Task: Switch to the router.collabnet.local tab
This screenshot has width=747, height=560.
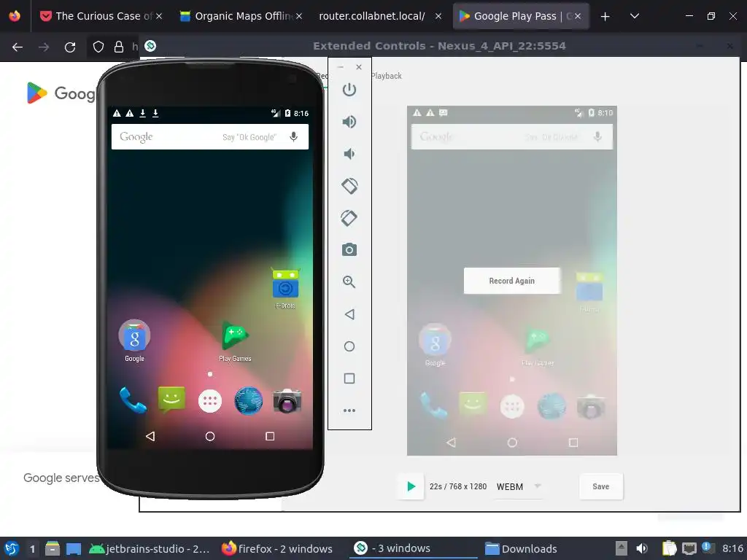Action: click(x=379, y=16)
